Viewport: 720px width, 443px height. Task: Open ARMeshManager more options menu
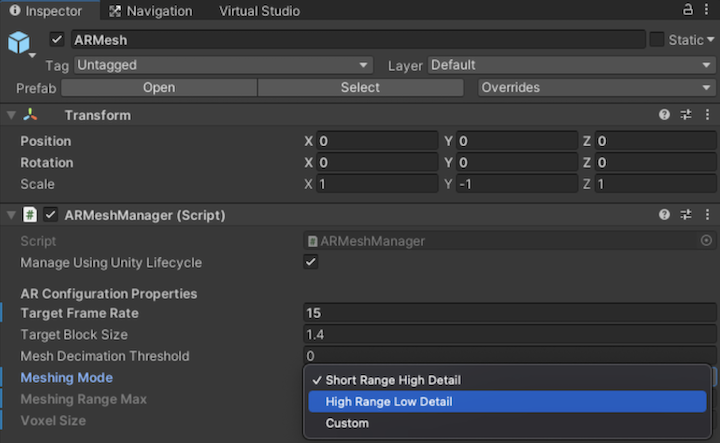(x=707, y=214)
